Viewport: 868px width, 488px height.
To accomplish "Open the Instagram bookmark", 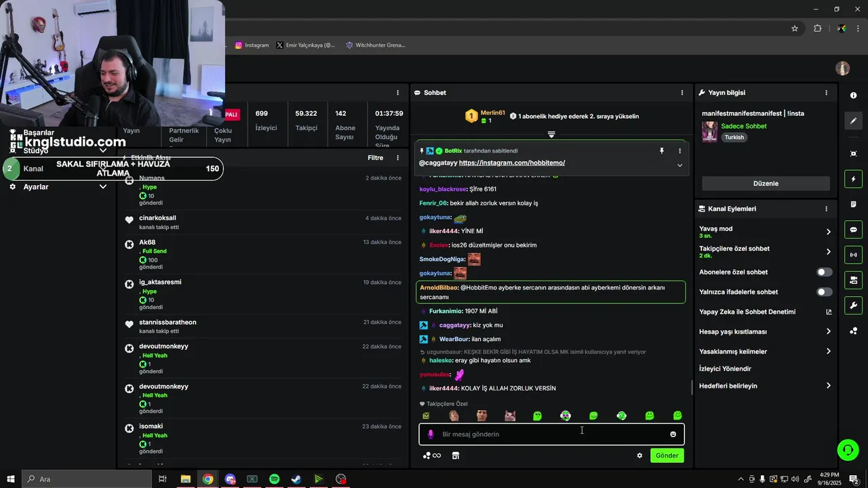I will coord(252,45).
